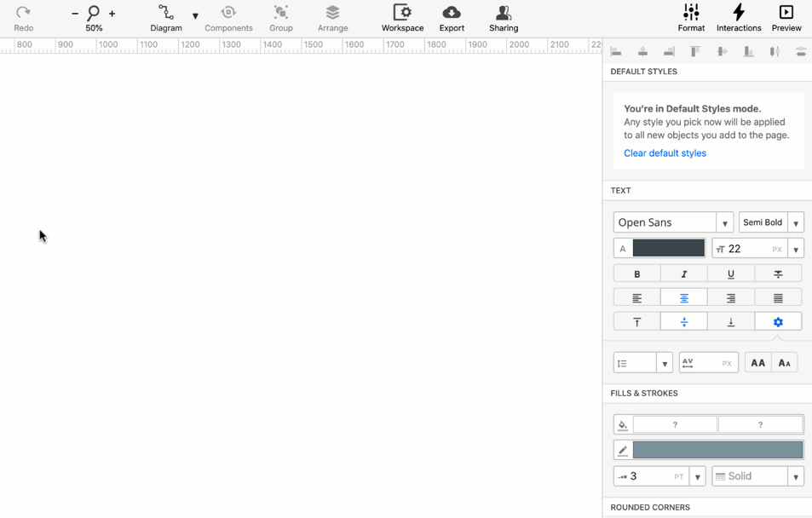Expand the Solid border style dropdown
The height and width of the screenshot is (518, 812).
point(796,475)
